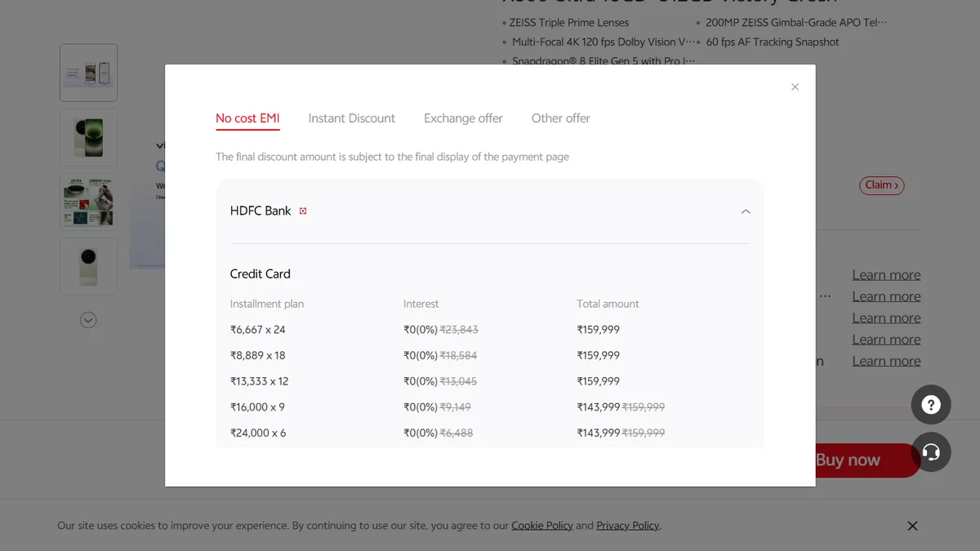Open the Other offer tab
The width and height of the screenshot is (980, 551).
tap(561, 118)
